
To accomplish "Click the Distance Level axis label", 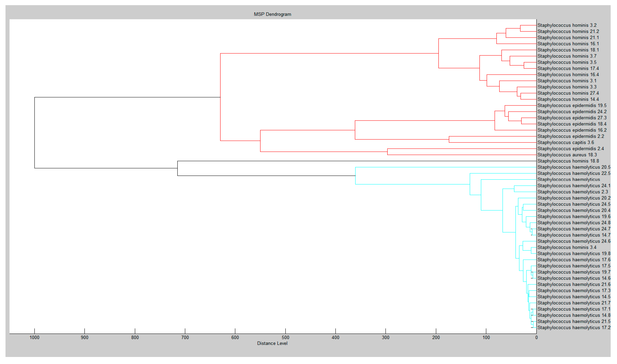I will tap(272, 343).
